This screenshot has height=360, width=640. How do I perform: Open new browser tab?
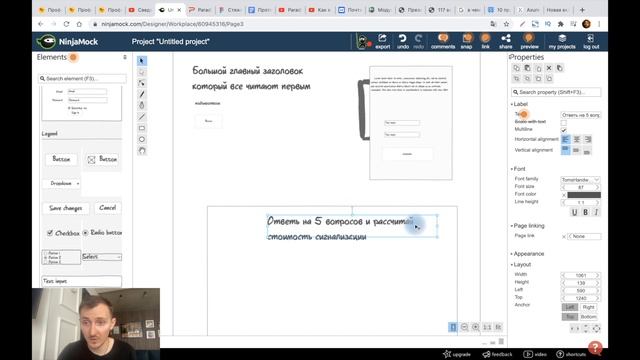click(x=582, y=10)
